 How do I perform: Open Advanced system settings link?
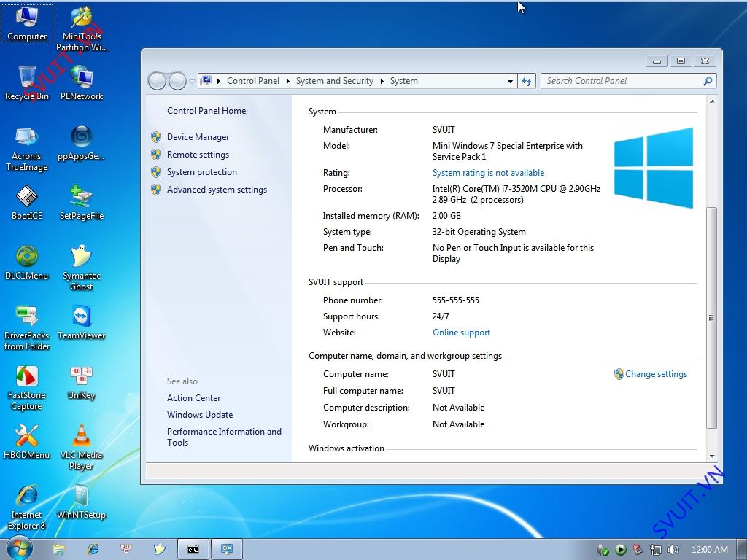click(217, 190)
